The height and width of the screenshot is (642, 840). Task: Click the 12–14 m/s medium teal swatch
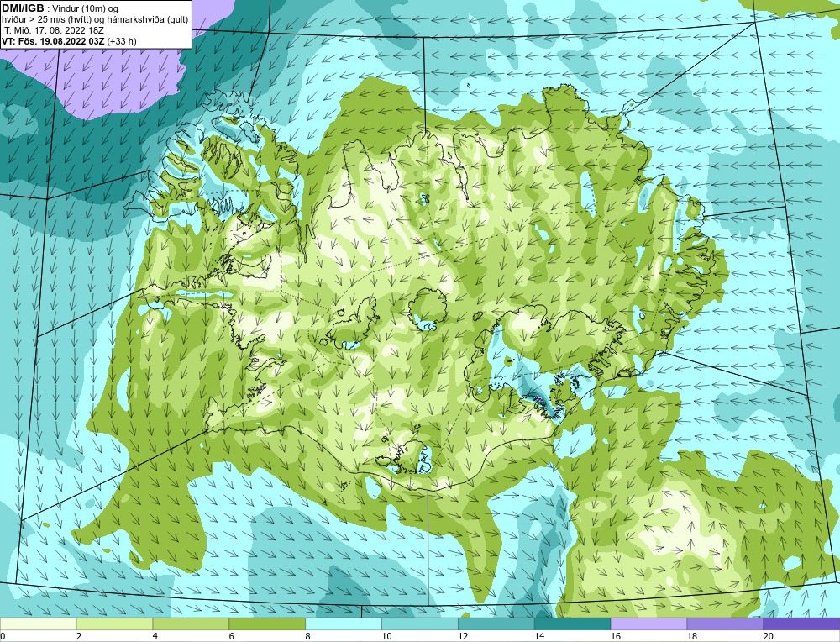(496, 624)
